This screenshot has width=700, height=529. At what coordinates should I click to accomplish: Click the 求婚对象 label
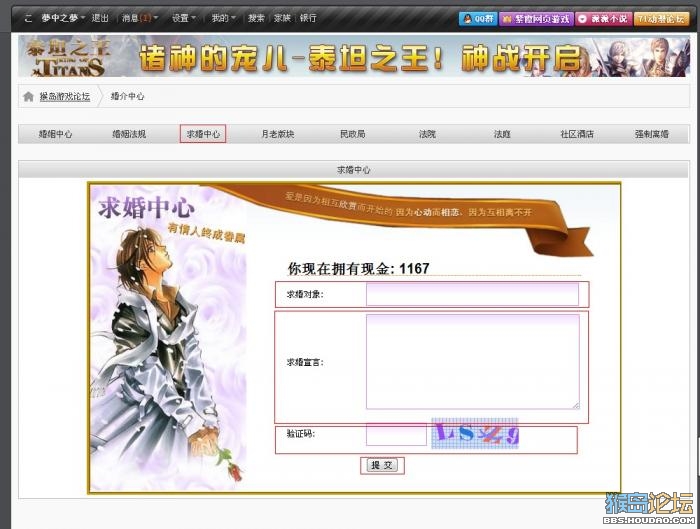coord(305,295)
